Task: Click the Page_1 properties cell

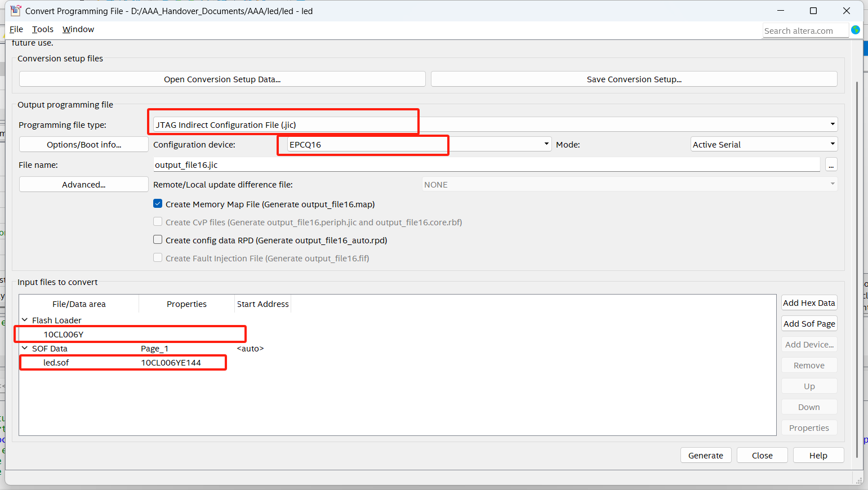Action: click(155, 349)
